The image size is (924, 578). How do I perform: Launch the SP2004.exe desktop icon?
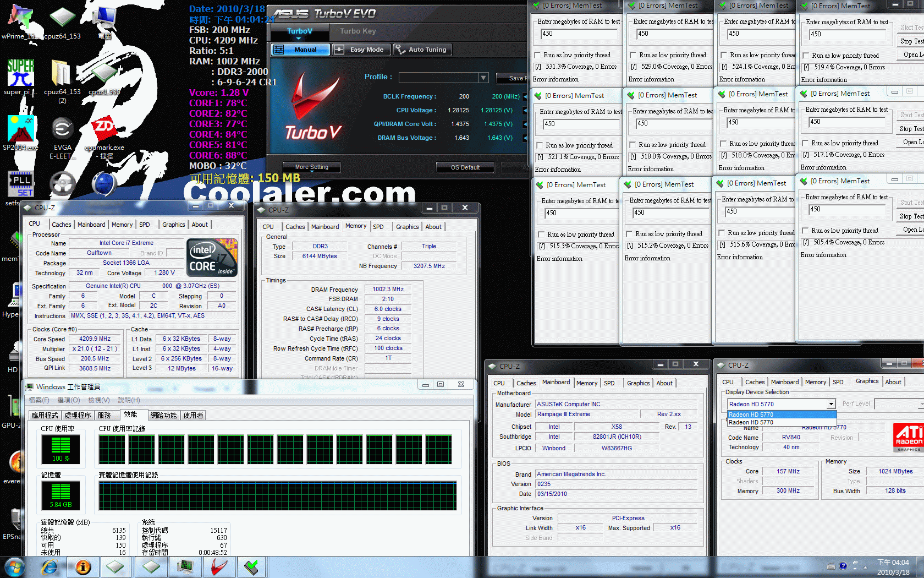click(20, 132)
